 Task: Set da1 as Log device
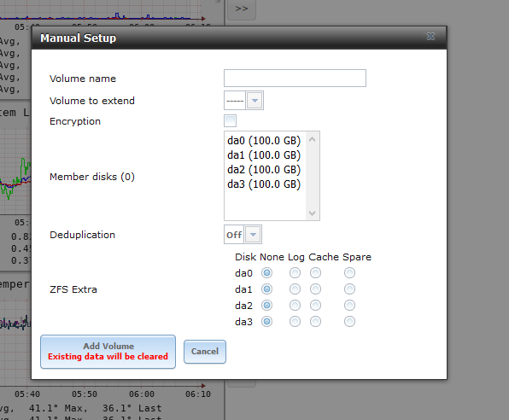295,289
